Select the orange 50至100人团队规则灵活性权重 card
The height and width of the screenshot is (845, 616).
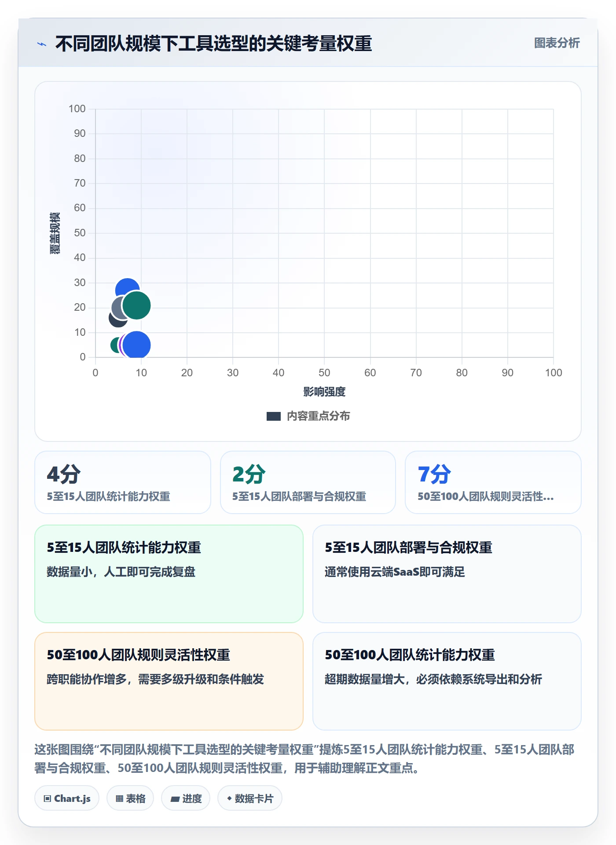click(169, 681)
